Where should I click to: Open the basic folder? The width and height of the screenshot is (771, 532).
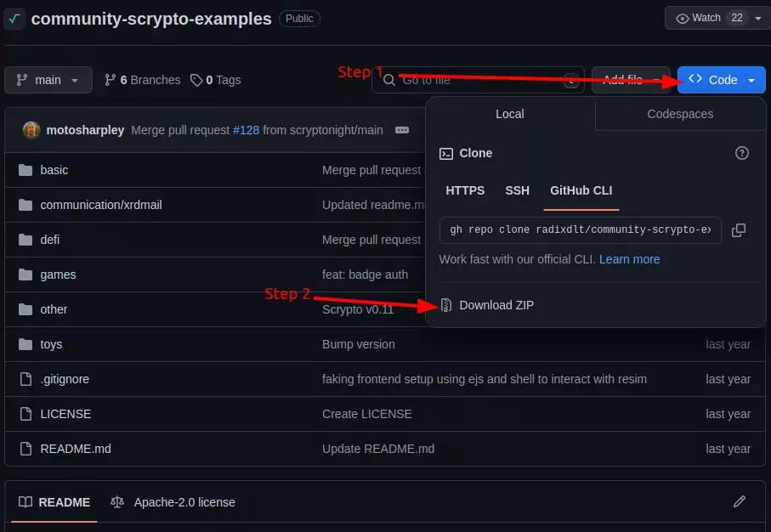54,170
